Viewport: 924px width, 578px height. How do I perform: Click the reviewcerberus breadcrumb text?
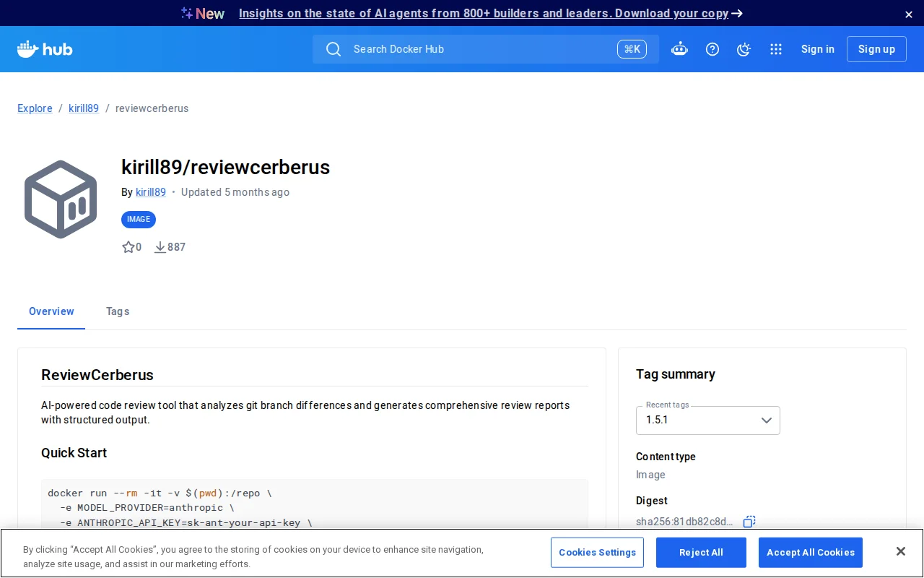tap(152, 108)
